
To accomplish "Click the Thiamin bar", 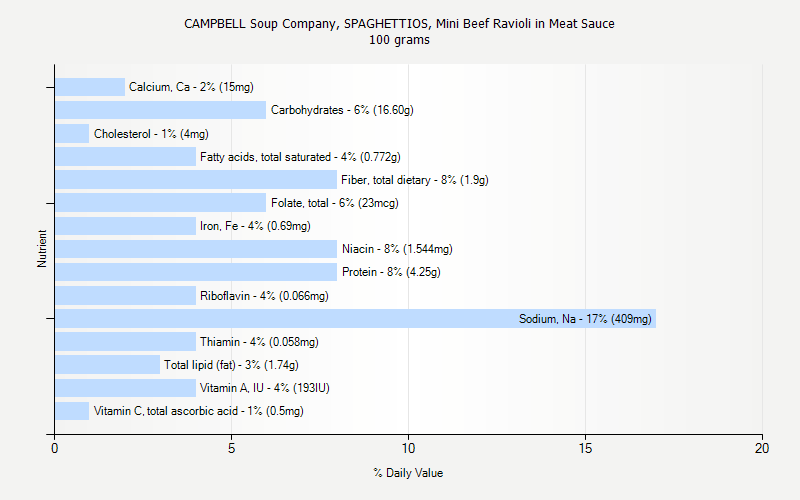I will [x=126, y=341].
